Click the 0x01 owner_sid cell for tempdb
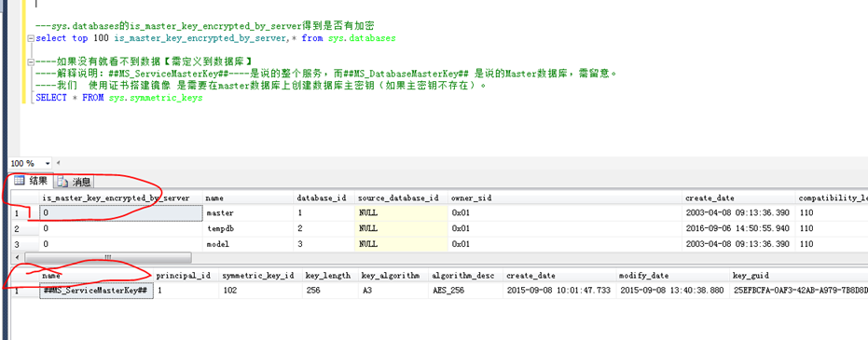Viewport: 868px width, 340px height. pos(565,228)
